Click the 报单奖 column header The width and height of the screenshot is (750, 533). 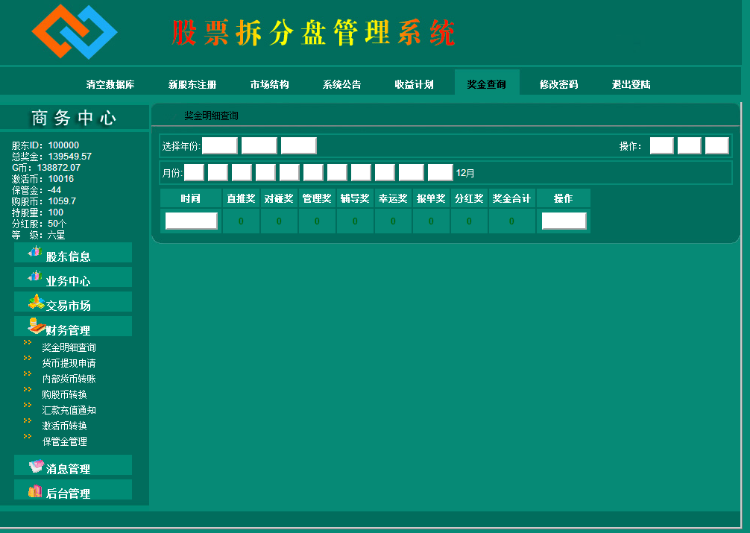click(x=431, y=199)
